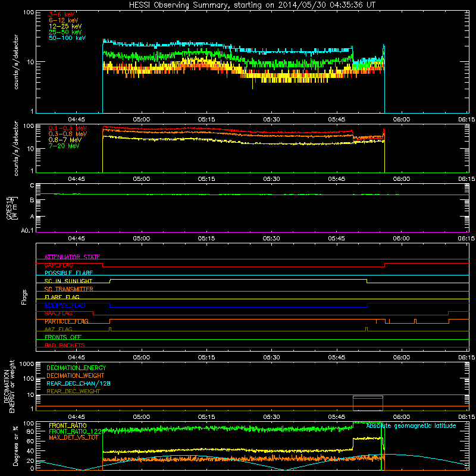Click the 'A0.1' tick label on GOES axis
The image size is (476, 476).
[x=27, y=231]
